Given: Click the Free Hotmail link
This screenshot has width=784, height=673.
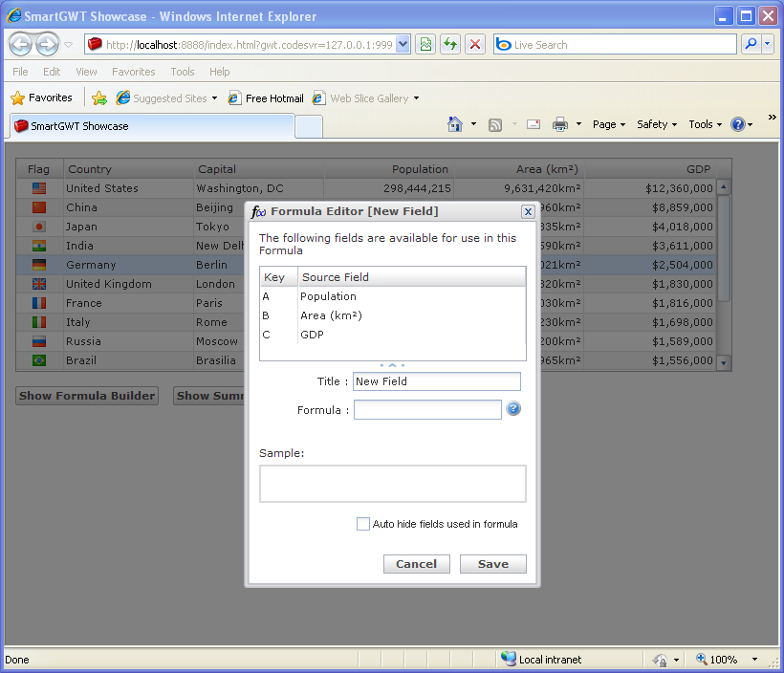Looking at the screenshot, I should click(266, 98).
